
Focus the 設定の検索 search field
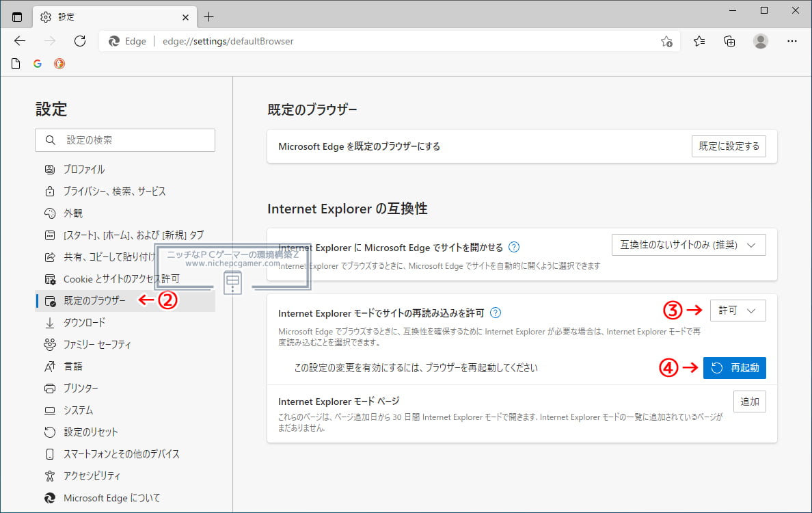125,140
